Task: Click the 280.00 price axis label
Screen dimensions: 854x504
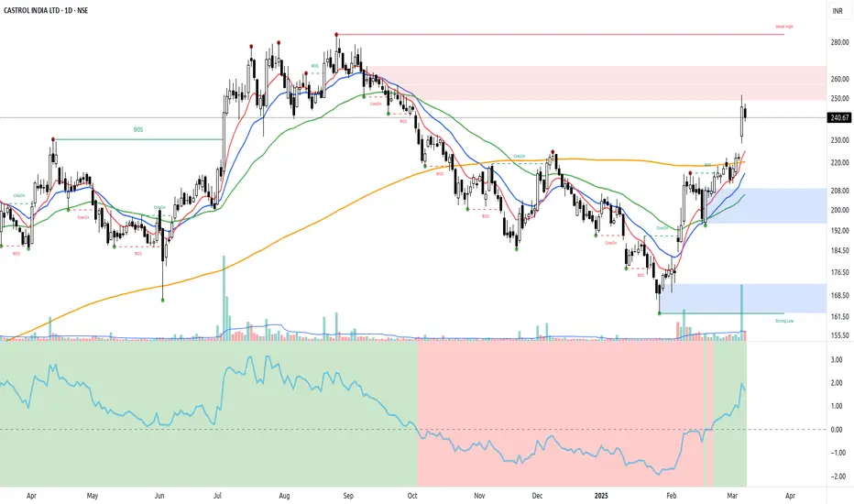Action: click(840, 42)
